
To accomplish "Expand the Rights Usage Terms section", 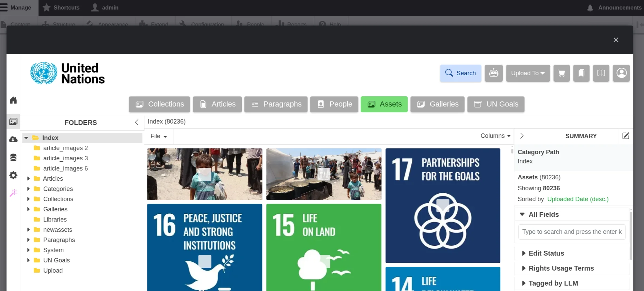I will 561,268.
